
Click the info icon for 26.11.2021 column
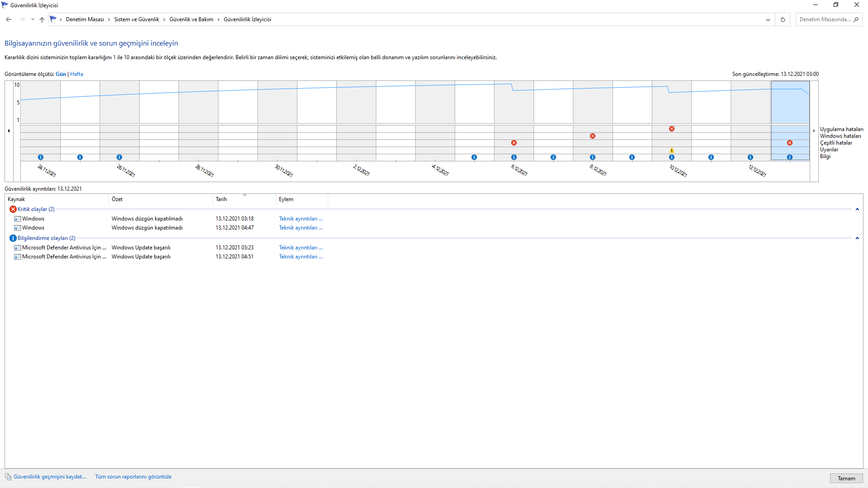coord(119,157)
